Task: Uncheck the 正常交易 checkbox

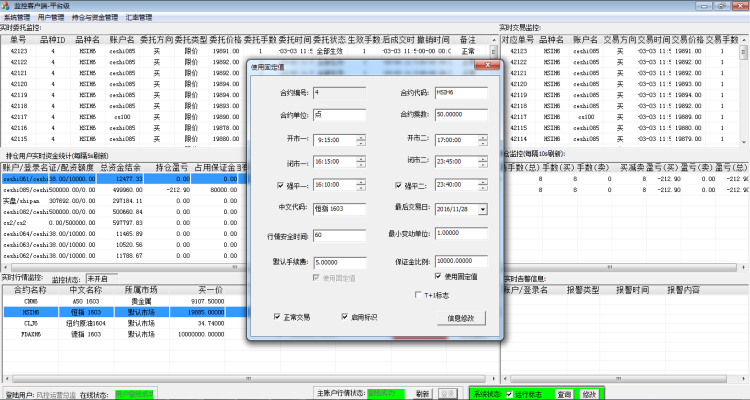Action: pos(279,316)
